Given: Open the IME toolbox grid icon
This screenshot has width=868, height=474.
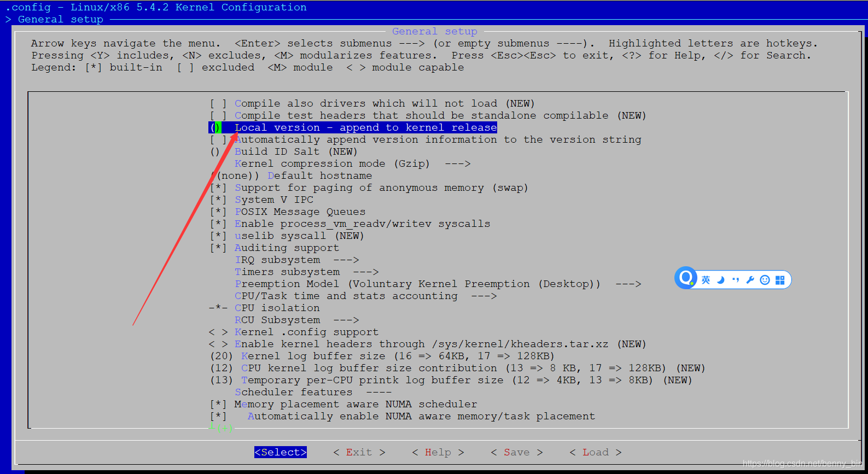Looking at the screenshot, I should pyautogui.click(x=780, y=280).
